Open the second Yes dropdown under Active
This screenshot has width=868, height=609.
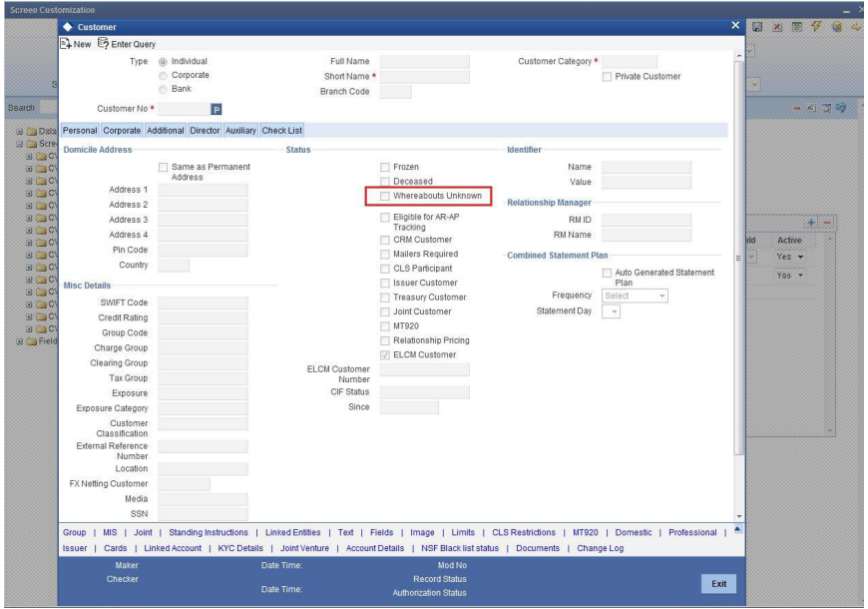pos(790,276)
